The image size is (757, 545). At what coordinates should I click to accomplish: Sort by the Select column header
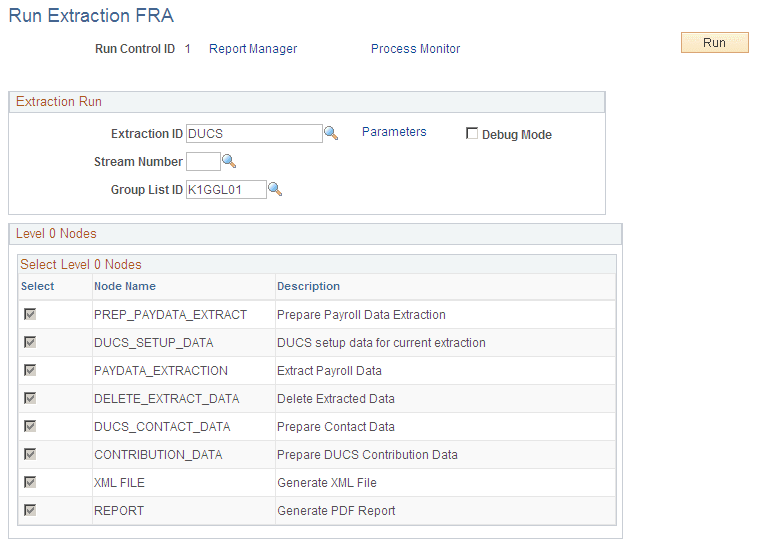point(37,286)
